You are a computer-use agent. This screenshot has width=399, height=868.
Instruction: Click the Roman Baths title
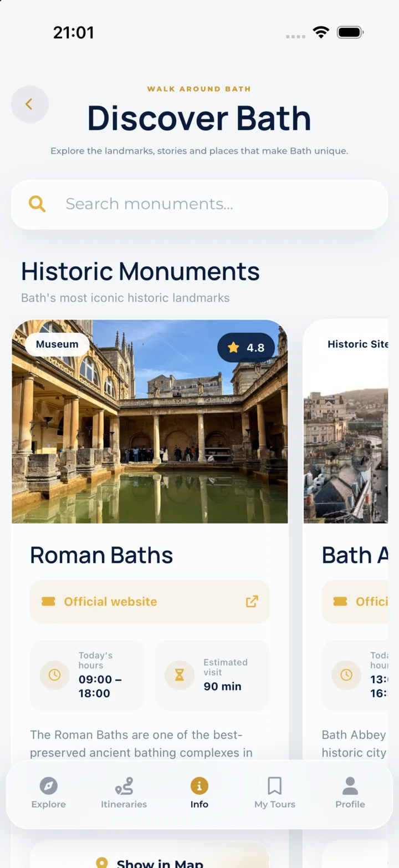click(x=101, y=555)
